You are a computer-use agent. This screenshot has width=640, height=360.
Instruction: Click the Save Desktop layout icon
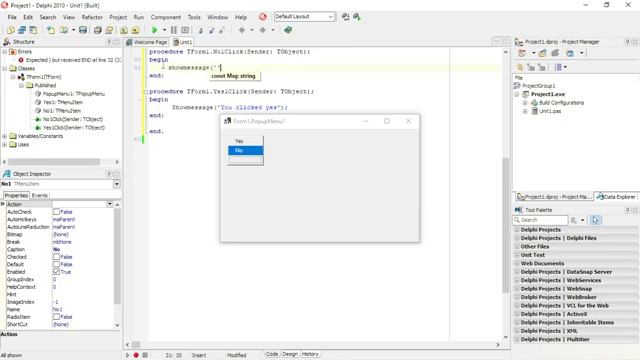pyautogui.click(x=345, y=17)
